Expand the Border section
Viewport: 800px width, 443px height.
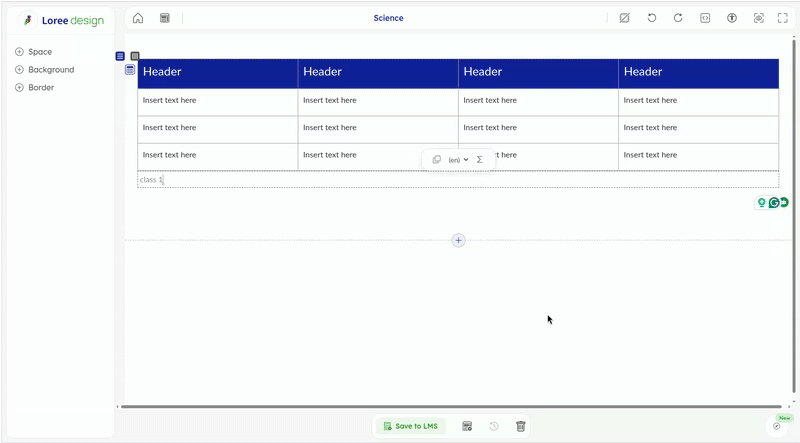[x=19, y=88]
